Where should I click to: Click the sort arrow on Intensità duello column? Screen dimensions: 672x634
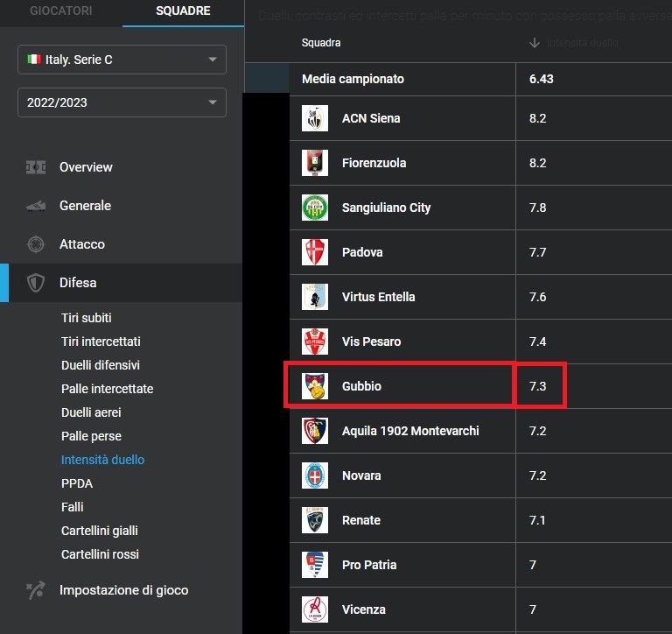535,43
